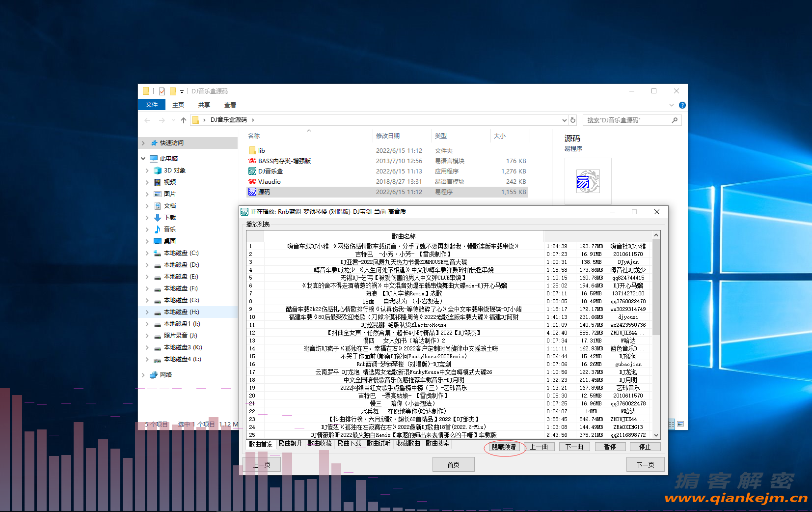The image size is (812, 512).
Task: Sort files by 修改日期 column header
Action: click(403, 136)
